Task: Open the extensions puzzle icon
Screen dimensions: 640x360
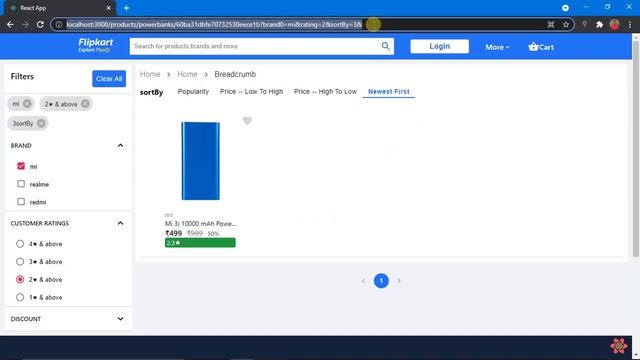Action: (x=599, y=24)
